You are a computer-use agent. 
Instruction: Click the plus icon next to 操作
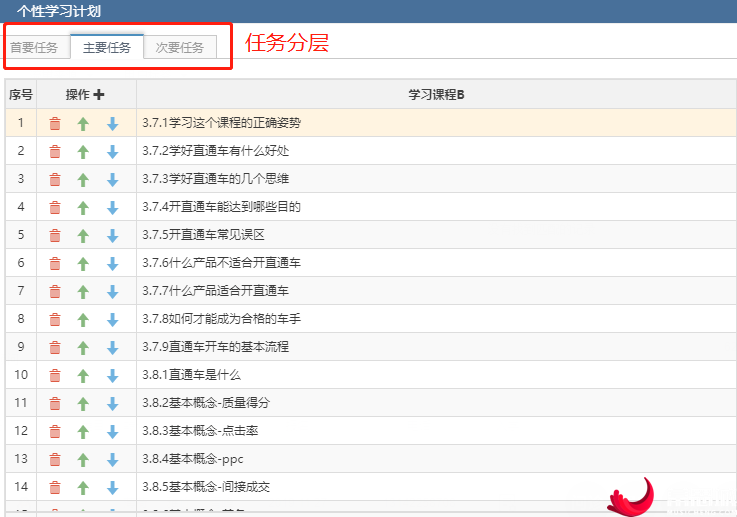coord(99,94)
